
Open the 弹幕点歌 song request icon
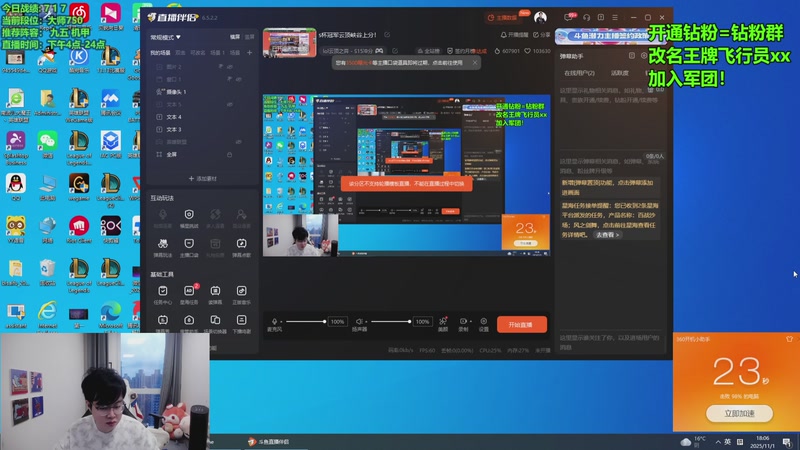tap(241, 247)
